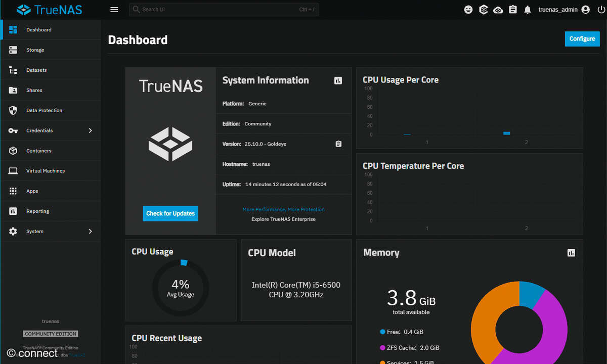Open alerts using the bell icon
The height and width of the screenshot is (364, 607).
pyautogui.click(x=528, y=9)
